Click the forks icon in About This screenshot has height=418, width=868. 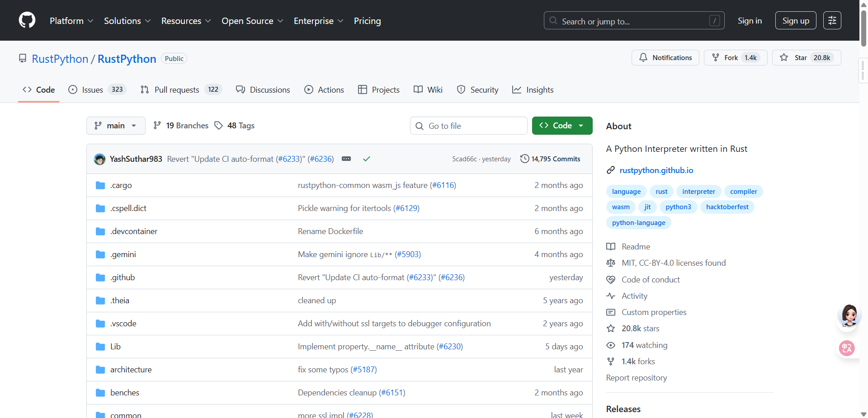point(611,362)
